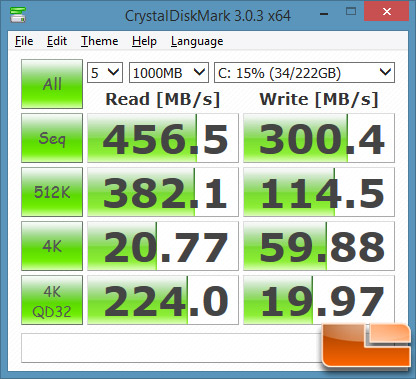Expand the C: drive selection dropdown
The height and width of the screenshot is (379, 416).
click(x=304, y=72)
